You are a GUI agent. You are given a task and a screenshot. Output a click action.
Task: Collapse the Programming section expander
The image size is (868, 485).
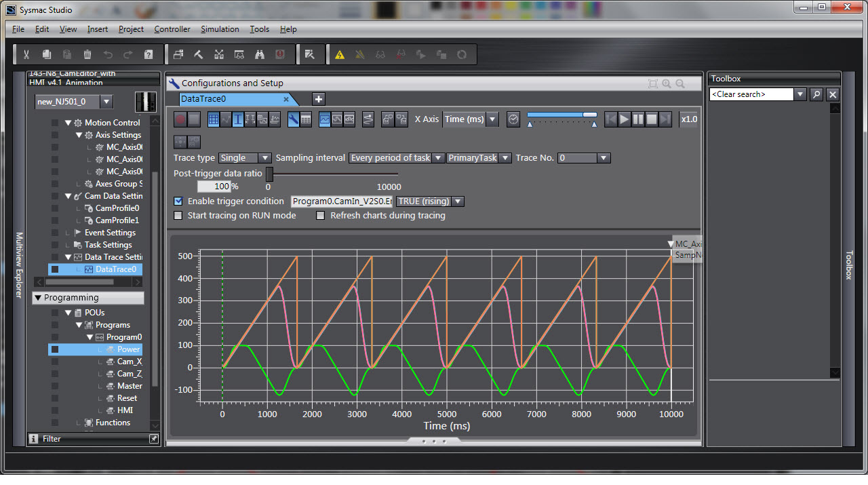(38, 298)
